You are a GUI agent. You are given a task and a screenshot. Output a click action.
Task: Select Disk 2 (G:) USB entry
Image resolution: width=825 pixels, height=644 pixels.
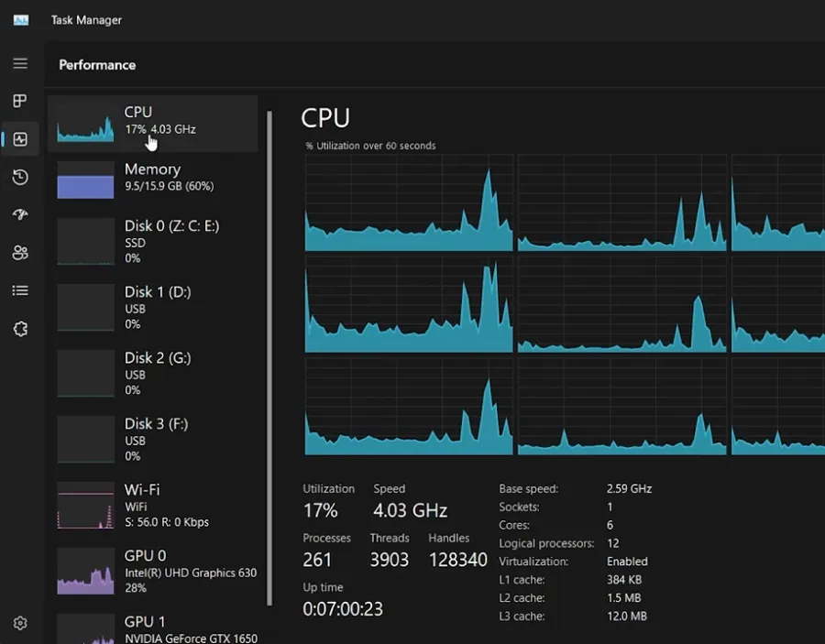tap(152, 374)
